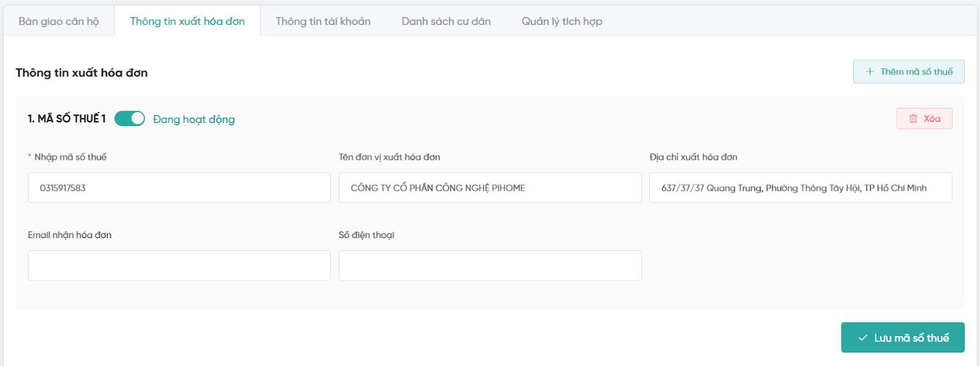The image size is (980, 366).
Task: Focus the empty Số điện thoại field
Action: 490,266
